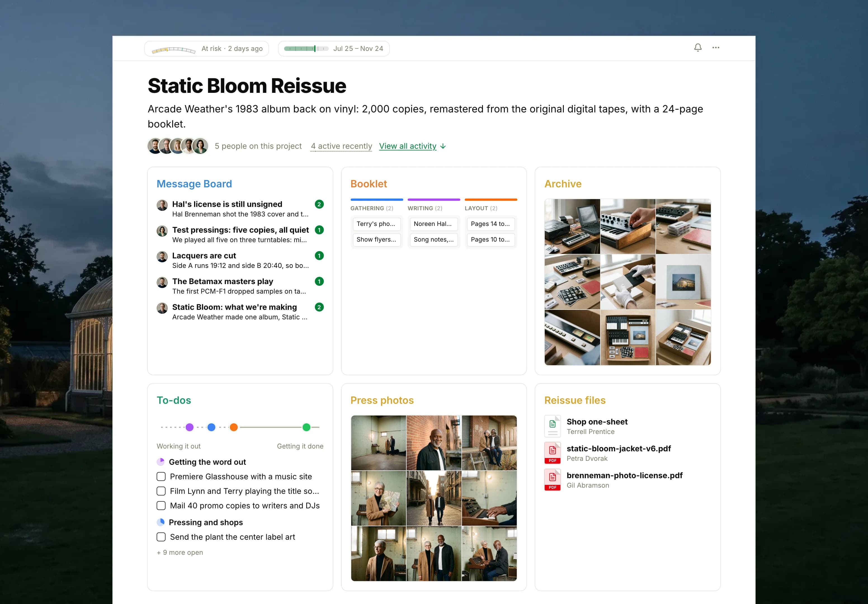
Task: Click the static-bloom-jacket-v6.pdf PDF icon
Action: [552, 453]
